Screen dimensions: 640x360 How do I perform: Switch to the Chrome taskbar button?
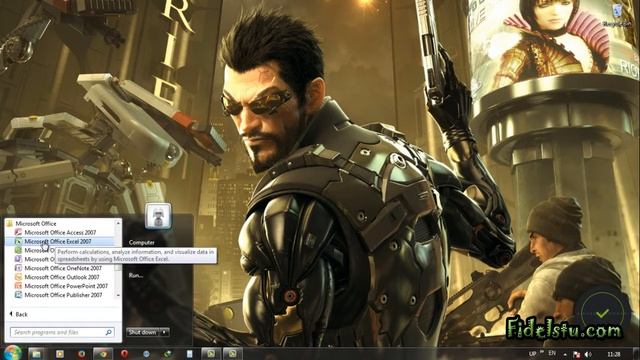click(x=103, y=353)
